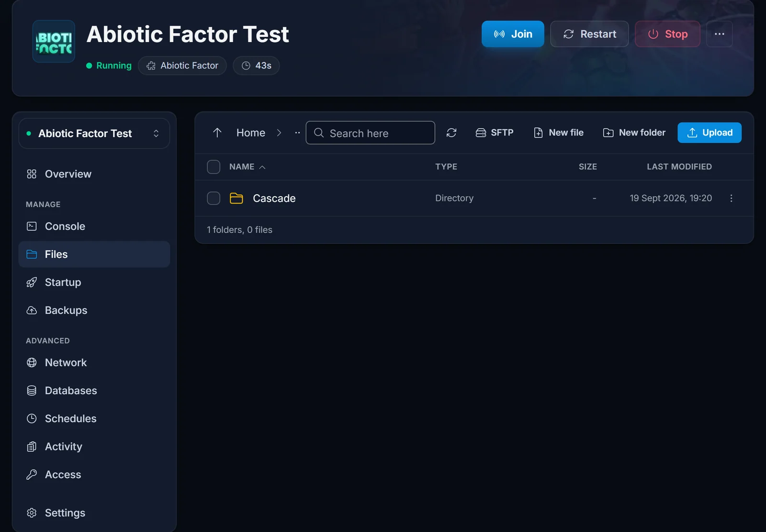Click the SIZE column header
This screenshot has width=766, height=532.
pos(588,167)
